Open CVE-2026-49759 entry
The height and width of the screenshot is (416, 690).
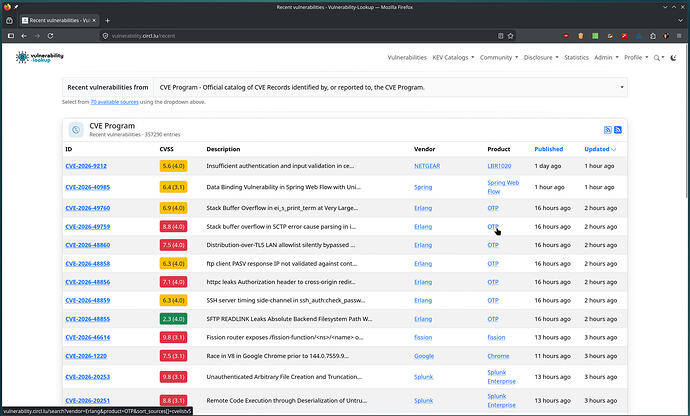click(88, 227)
